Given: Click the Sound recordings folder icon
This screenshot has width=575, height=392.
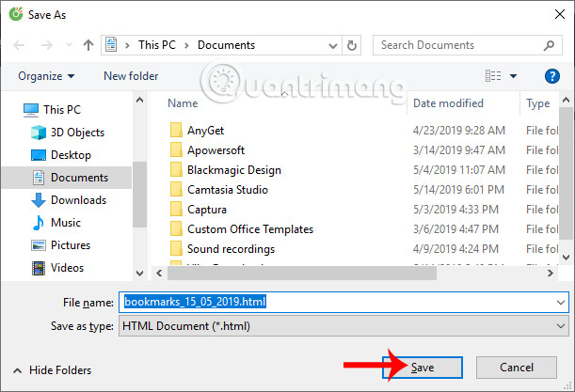Looking at the screenshot, I should pyautogui.click(x=176, y=249).
